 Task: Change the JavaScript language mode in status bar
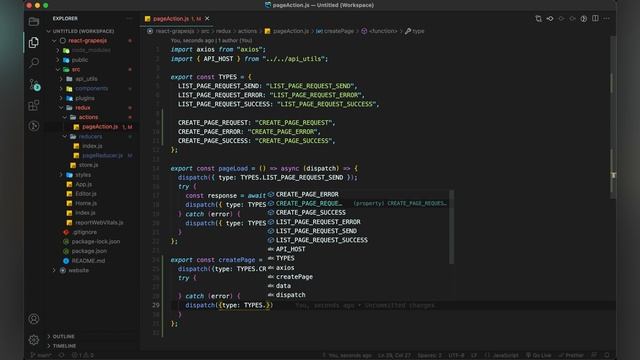pyautogui.click(x=505, y=355)
